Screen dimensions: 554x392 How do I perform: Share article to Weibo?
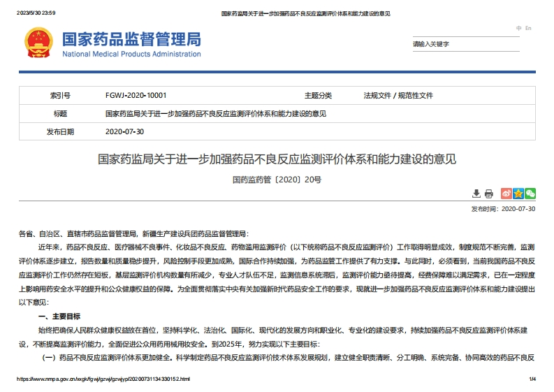coord(506,194)
